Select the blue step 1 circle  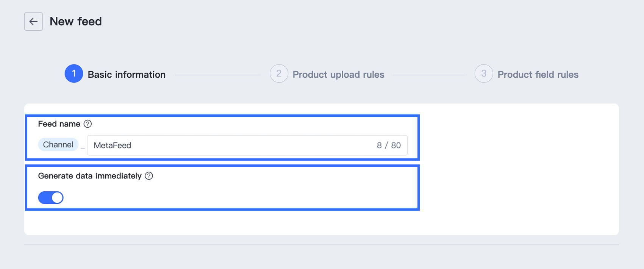click(74, 74)
